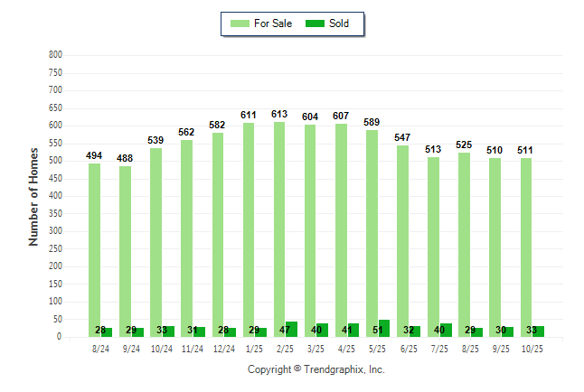Viewport: 584px width, 392px height.
Task: Toggle the For Sale legend label
Action: coord(274,23)
